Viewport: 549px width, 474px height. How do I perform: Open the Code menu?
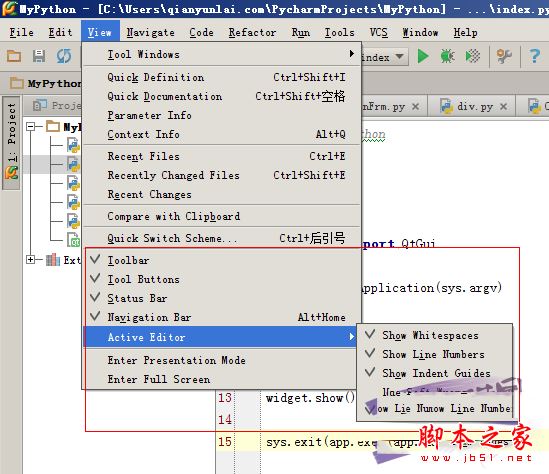click(201, 33)
